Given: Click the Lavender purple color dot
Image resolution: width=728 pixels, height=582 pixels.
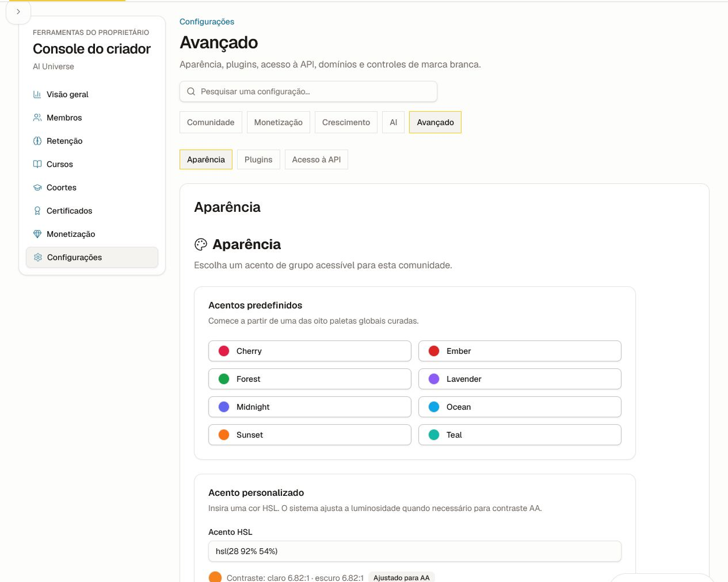Looking at the screenshot, I should pyautogui.click(x=434, y=379).
